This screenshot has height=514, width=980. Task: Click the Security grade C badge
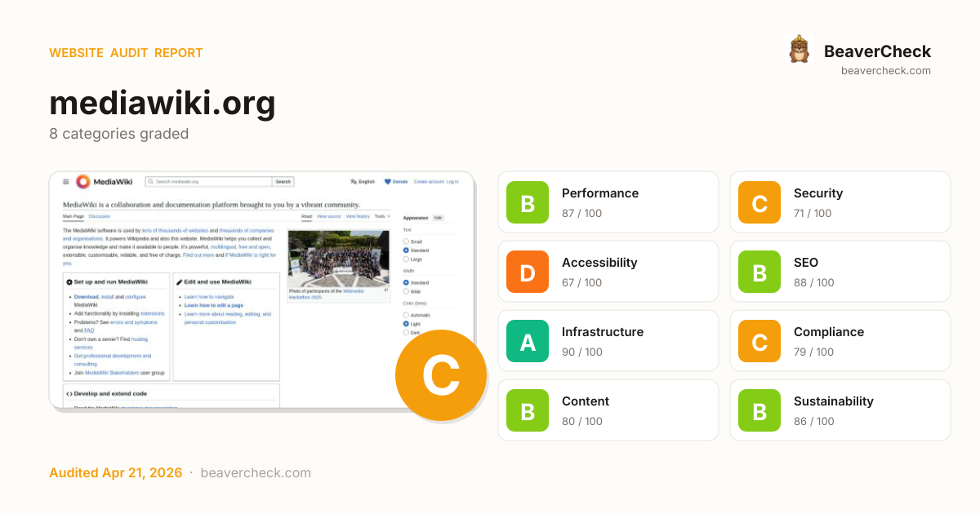[x=759, y=202]
